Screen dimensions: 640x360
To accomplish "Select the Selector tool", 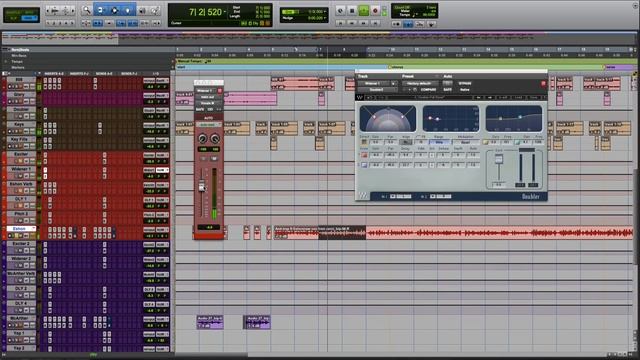I will click(x=115, y=10).
